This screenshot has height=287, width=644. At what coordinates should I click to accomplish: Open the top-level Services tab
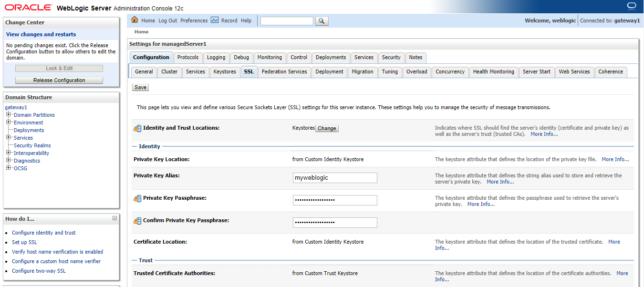(364, 57)
